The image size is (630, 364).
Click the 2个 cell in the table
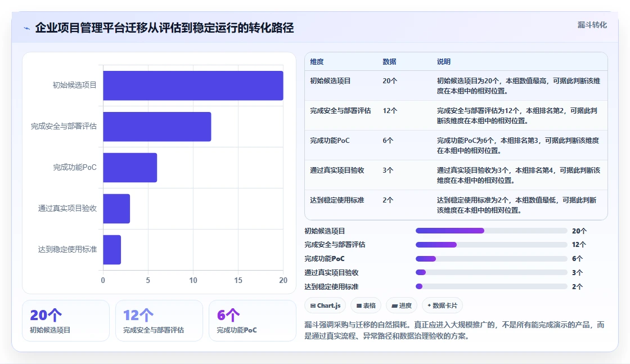pyautogui.click(x=388, y=200)
